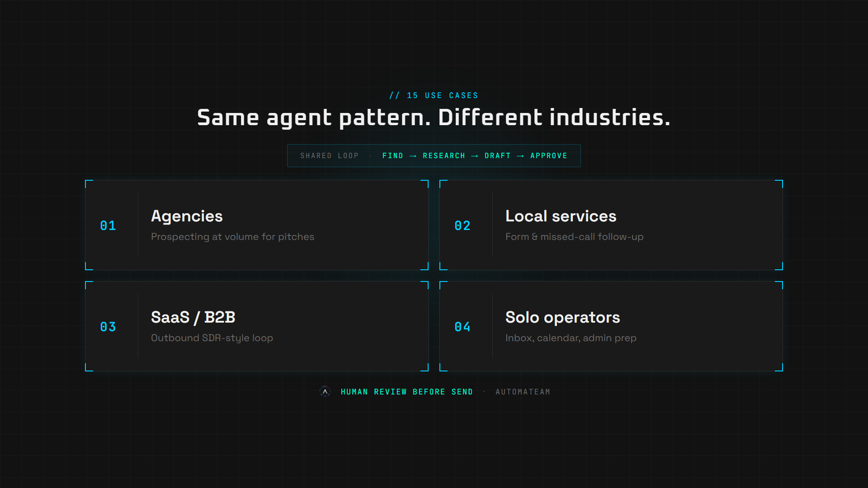
Task: Click 'Form & missed-call follow-up' text
Action: click(x=574, y=237)
